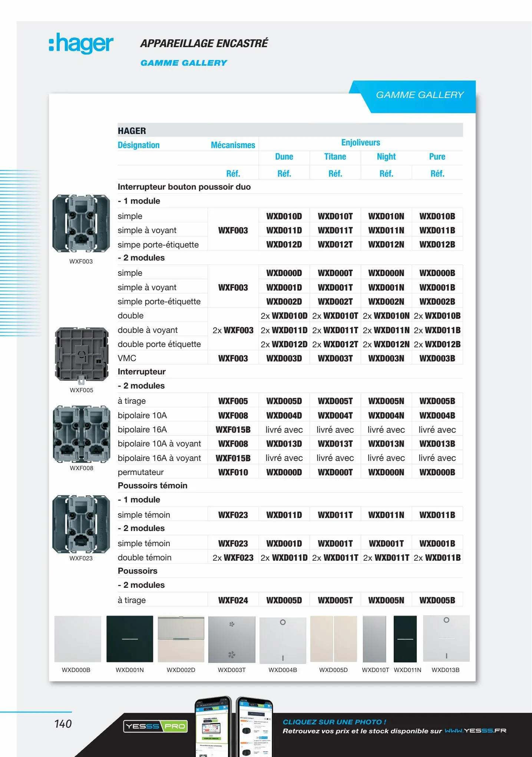
Task: Click the WXD010T narrow titane plate photo
Action: [374, 639]
